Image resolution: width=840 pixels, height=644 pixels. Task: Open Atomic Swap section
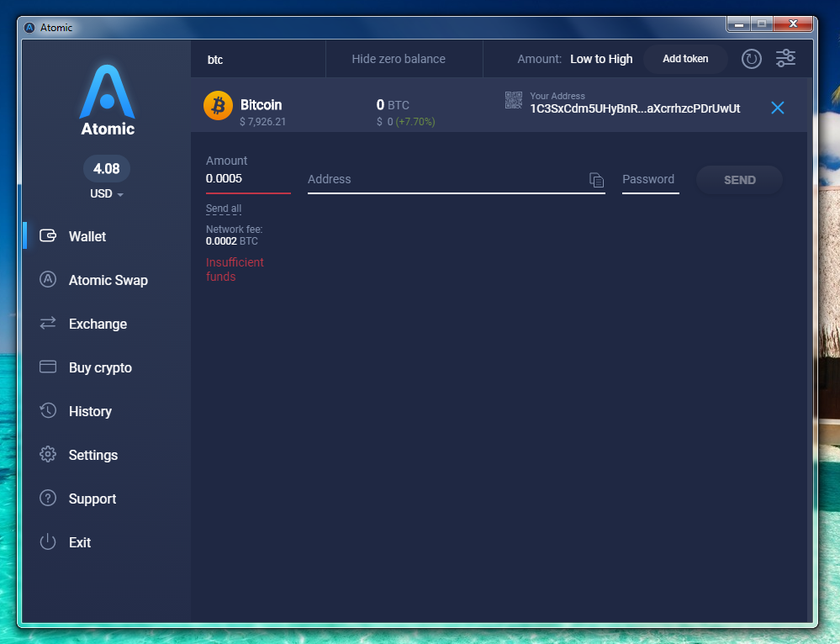[108, 280]
